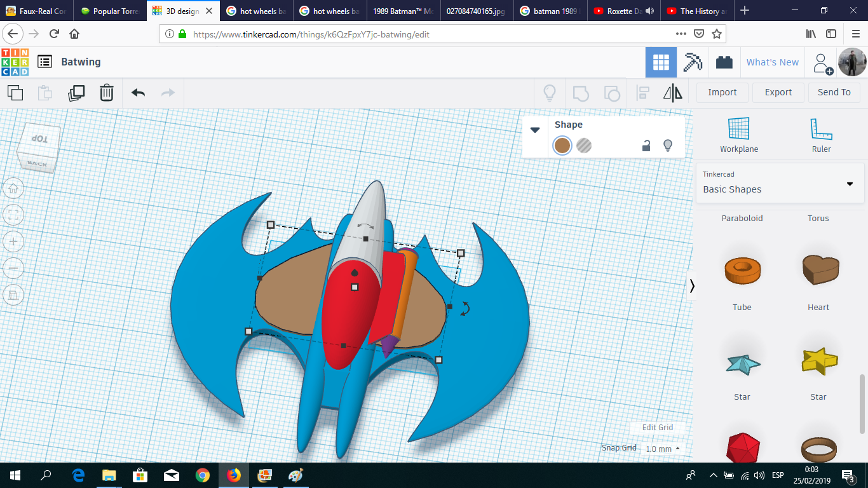Select the Ruler tool
The height and width of the screenshot is (488, 868).
click(x=821, y=135)
